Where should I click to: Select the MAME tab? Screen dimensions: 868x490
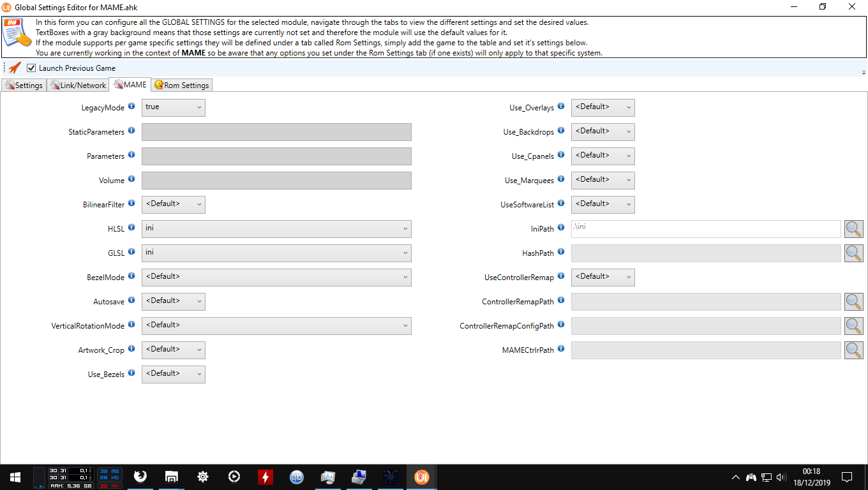tap(130, 84)
